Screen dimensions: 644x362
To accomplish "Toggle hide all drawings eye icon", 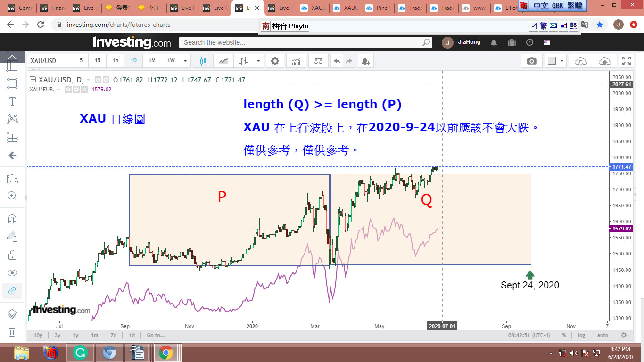I will tap(12, 273).
